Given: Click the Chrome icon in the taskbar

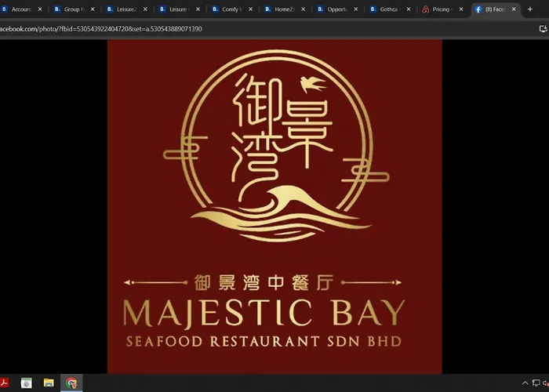Looking at the screenshot, I should [x=71, y=383].
